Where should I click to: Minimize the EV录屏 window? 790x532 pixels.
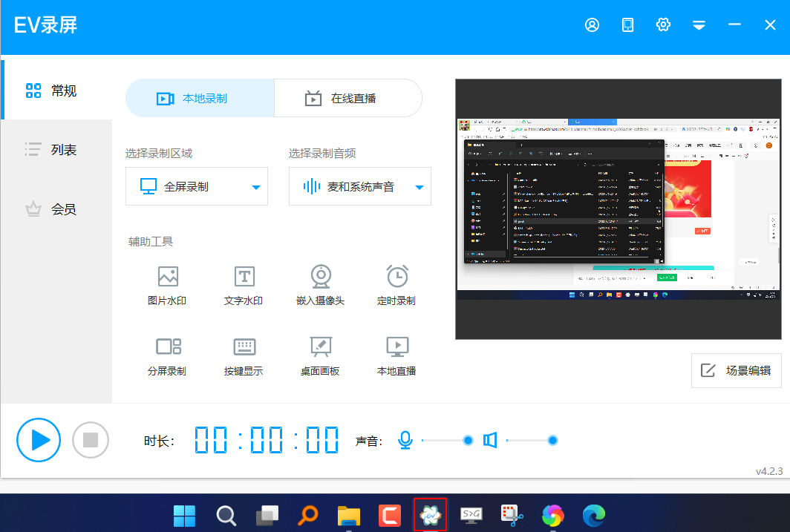click(x=734, y=24)
